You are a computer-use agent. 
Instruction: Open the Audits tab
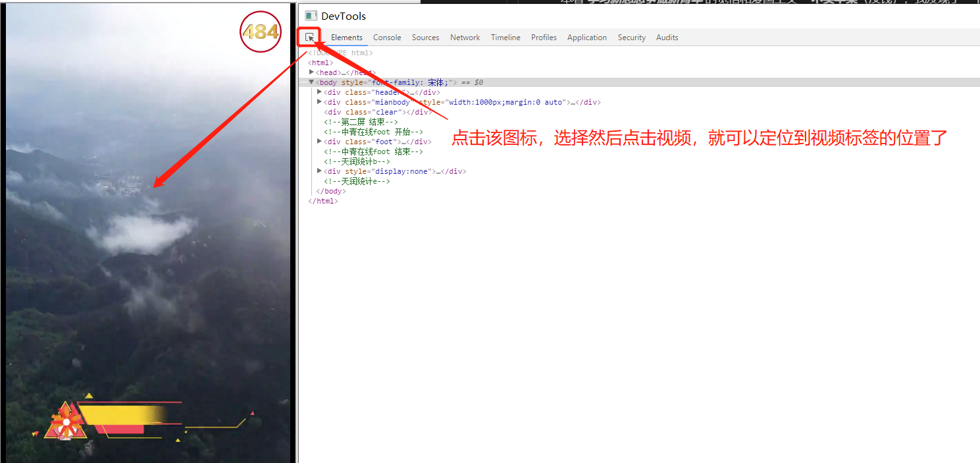[667, 38]
